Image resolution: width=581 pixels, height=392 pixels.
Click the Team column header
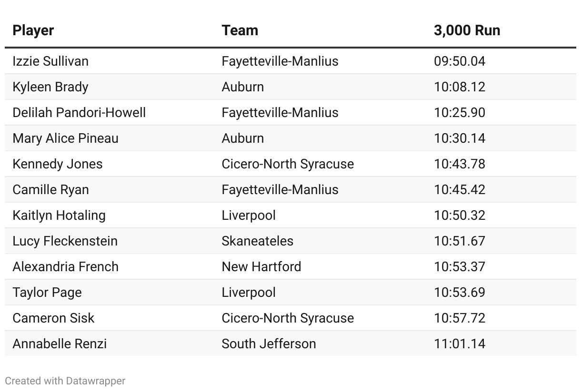point(240,30)
